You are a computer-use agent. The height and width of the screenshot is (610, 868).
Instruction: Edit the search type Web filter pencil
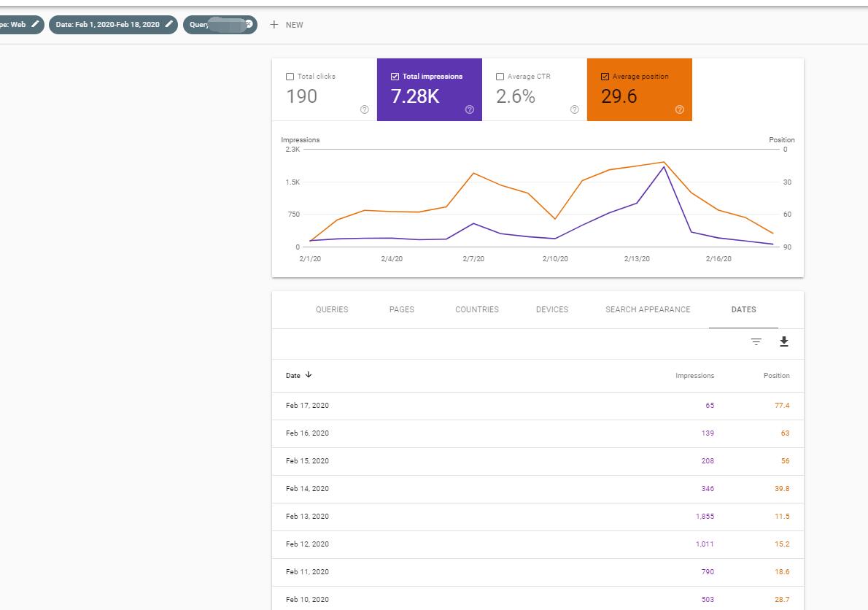pyautogui.click(x=36, y=24)
